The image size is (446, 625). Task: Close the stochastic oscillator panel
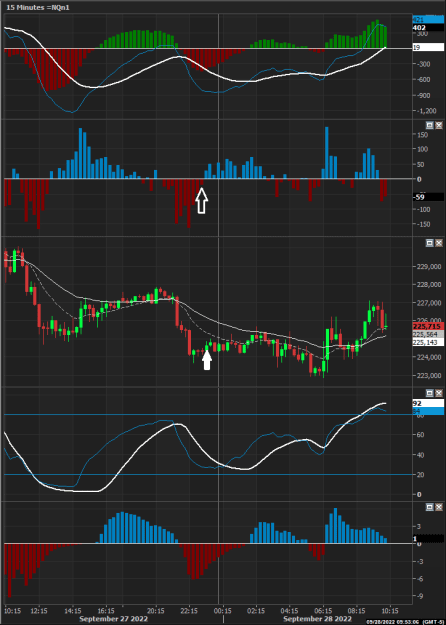[x=438, y=393]
